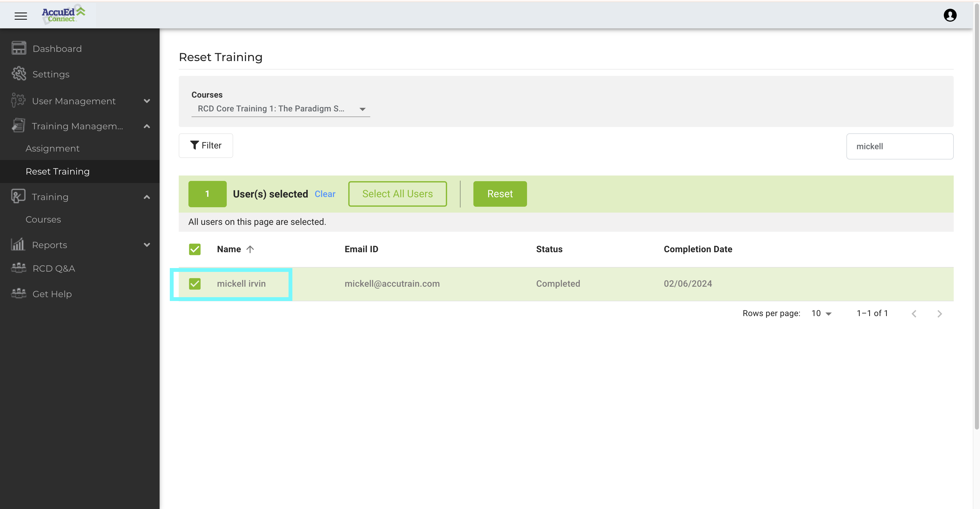980x509 pixels.
Task: Go to the Courses sidebar item
Action: click(x=43, y=220)
